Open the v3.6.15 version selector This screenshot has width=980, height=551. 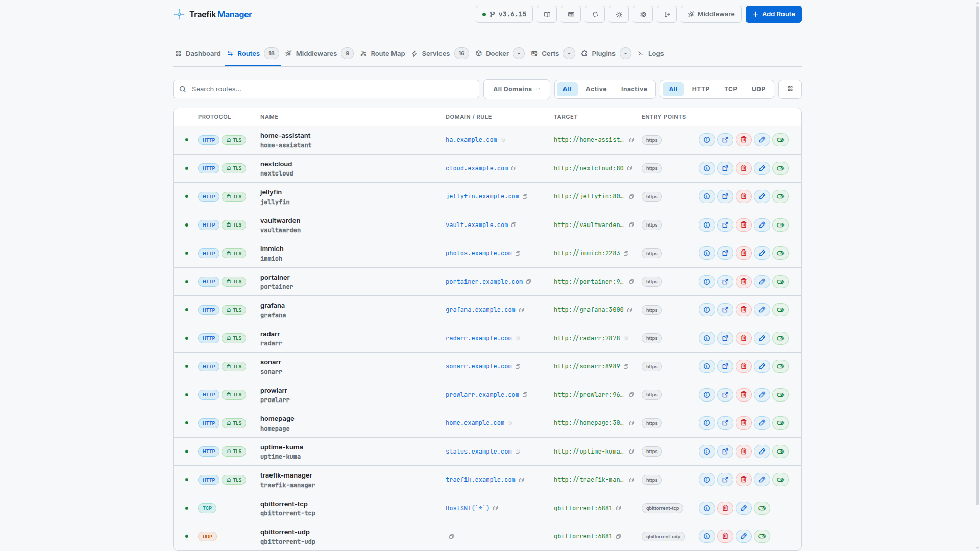pos(504,14)
